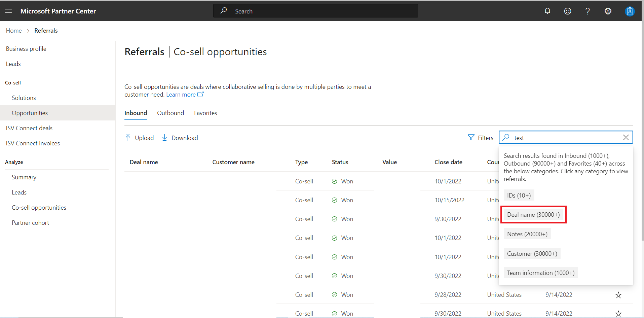Click the close date 9/28/2022

click(448, 295)
